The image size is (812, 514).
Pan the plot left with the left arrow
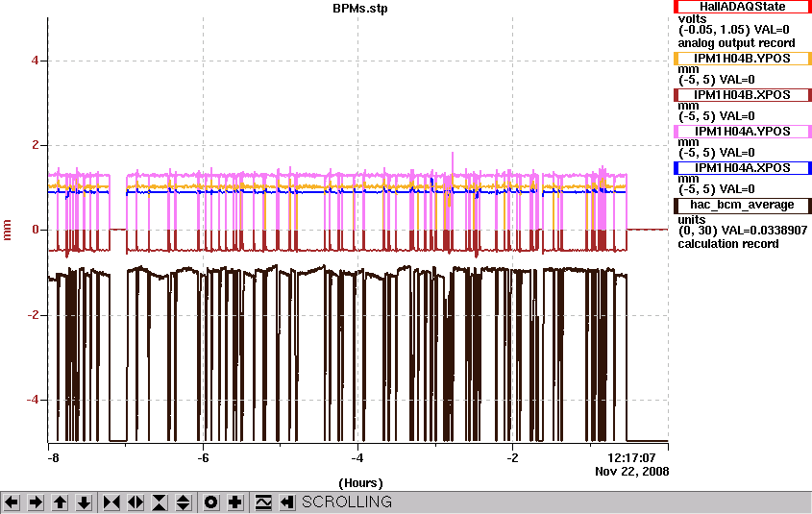pyautogui.click(x=12, y=502)
